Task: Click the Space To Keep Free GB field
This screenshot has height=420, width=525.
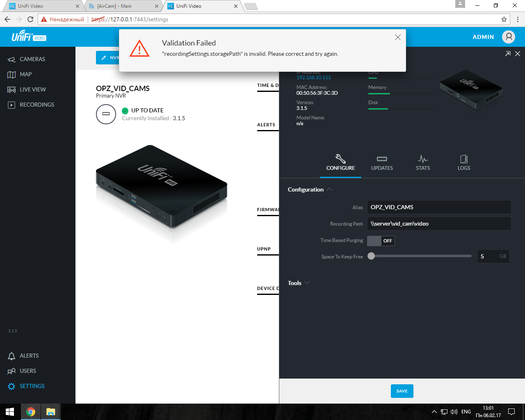Action: (493, 256)
